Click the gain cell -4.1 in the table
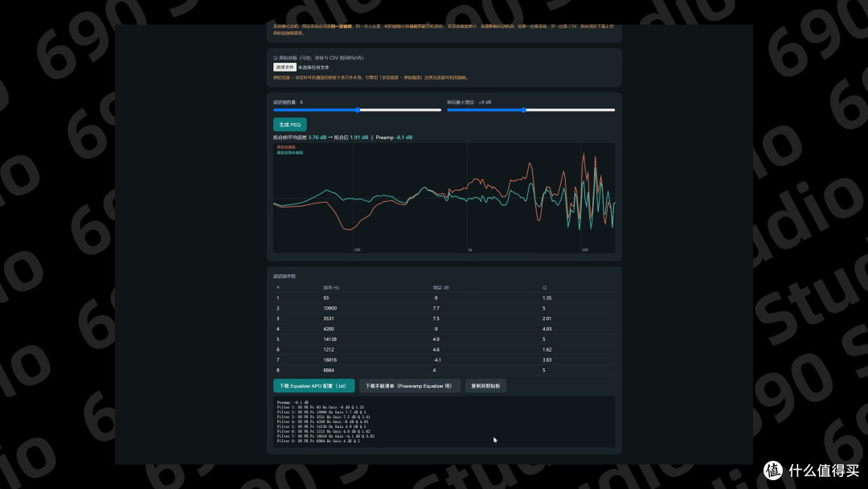 pos(437,360)
